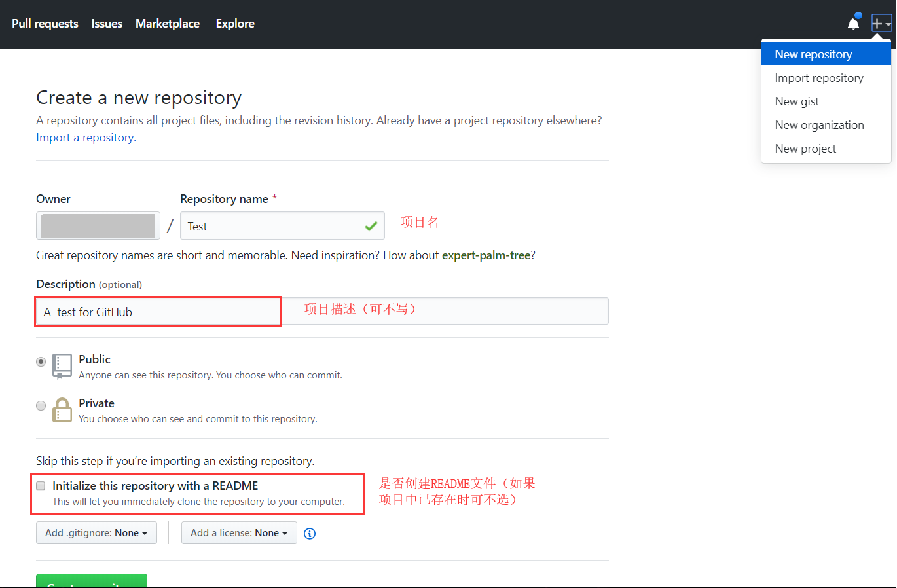This screenshot has width=897, height=588.
Task: Select the Public radio button
Action: click(x=41, y=361)
